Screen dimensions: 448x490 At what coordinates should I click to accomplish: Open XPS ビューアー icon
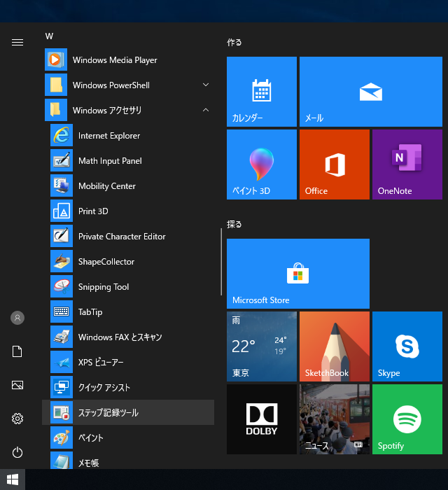click(62, 362)
